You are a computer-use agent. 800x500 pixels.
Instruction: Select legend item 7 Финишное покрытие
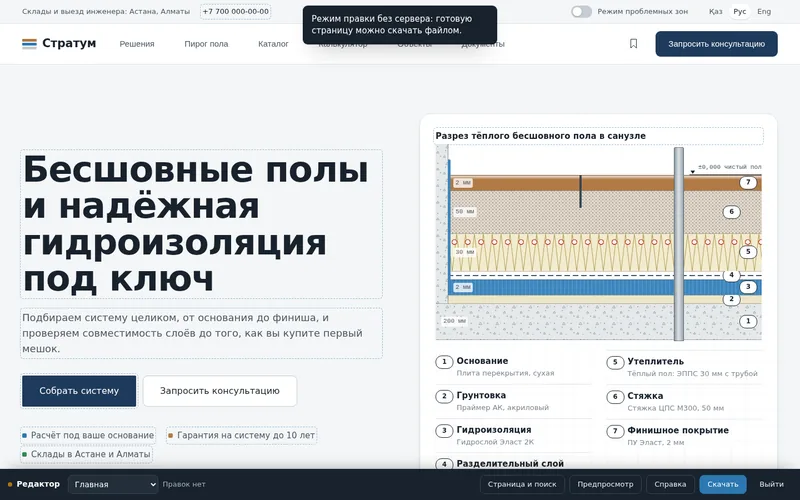(x=684, y=436)
